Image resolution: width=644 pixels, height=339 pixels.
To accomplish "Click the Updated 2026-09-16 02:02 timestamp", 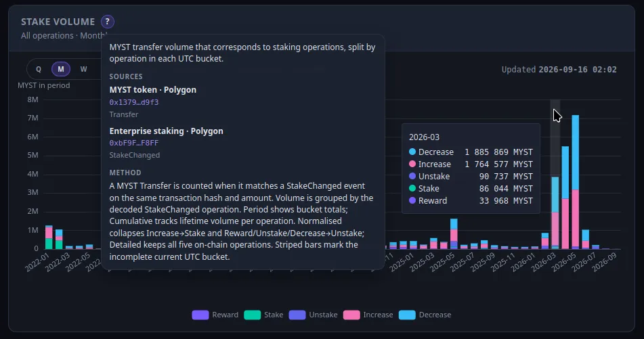I will [x=559, y=70].
